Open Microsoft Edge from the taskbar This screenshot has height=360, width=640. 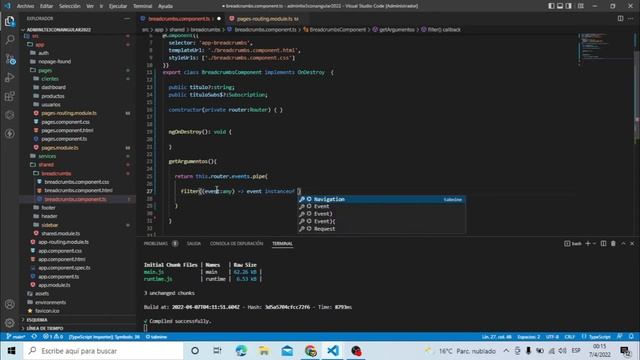(x=241, y=351)
